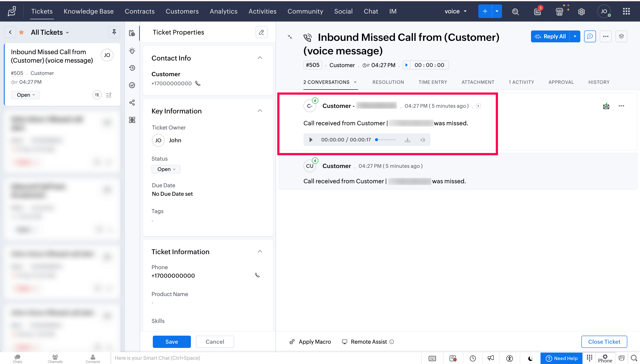
Task: Open the ticket history clock icon in sidebar
Action: (132, 68)
